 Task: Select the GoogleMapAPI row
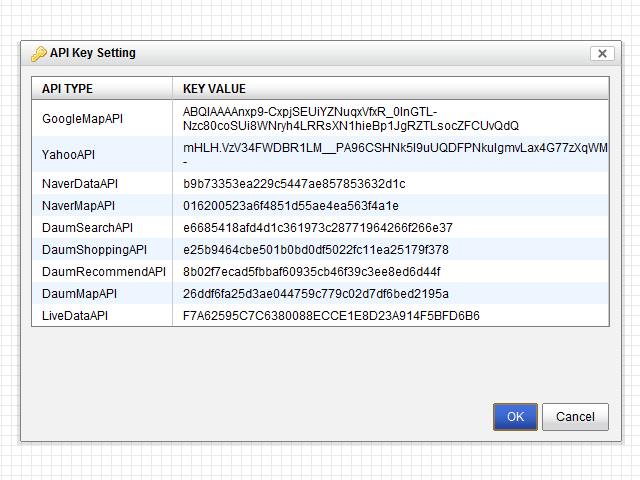coord(82,119)
